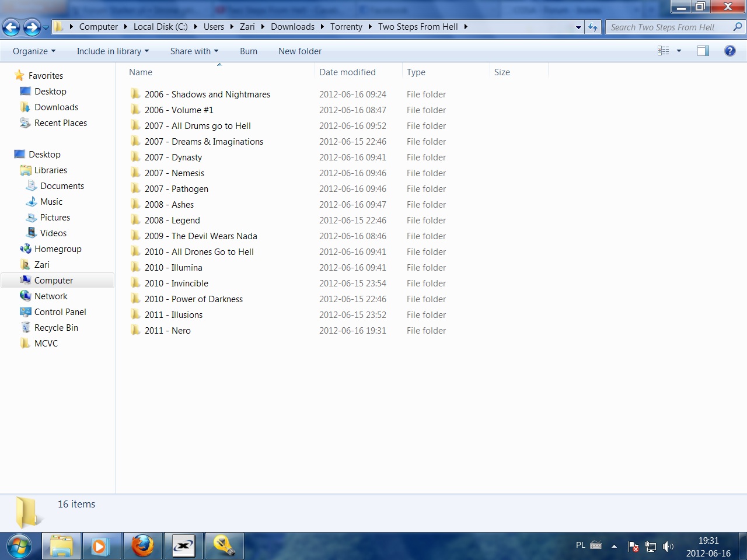This screenshot has width=747, height=560.
Task: Change your view icon button
Action: (664, 51)
